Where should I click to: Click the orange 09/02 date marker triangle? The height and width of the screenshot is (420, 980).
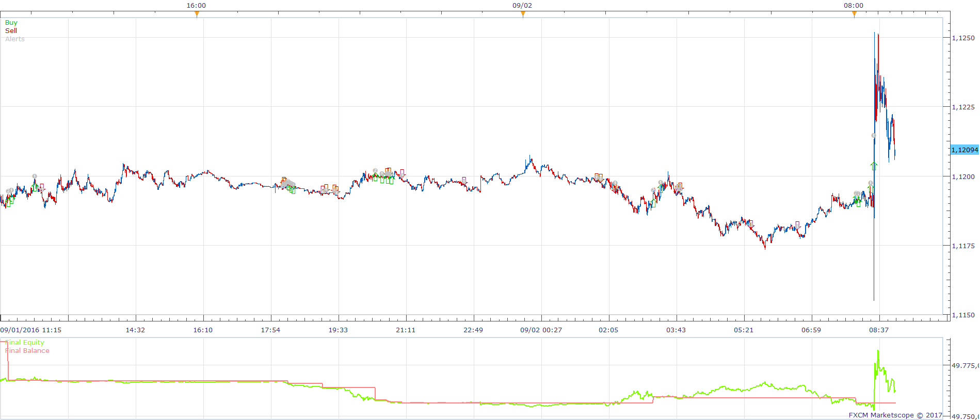[523, 14]
